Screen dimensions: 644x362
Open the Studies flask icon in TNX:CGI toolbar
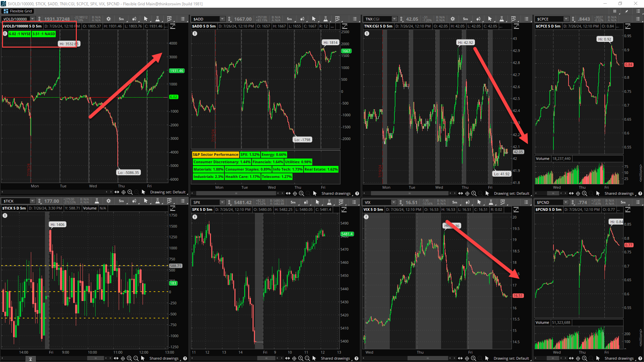click(501, 19)
